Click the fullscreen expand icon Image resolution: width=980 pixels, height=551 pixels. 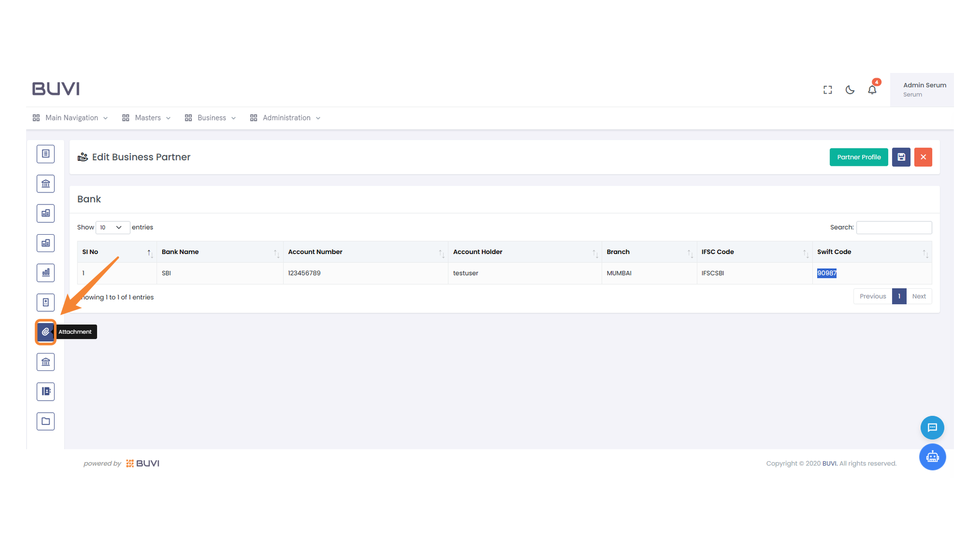click(x=827, y=90)
